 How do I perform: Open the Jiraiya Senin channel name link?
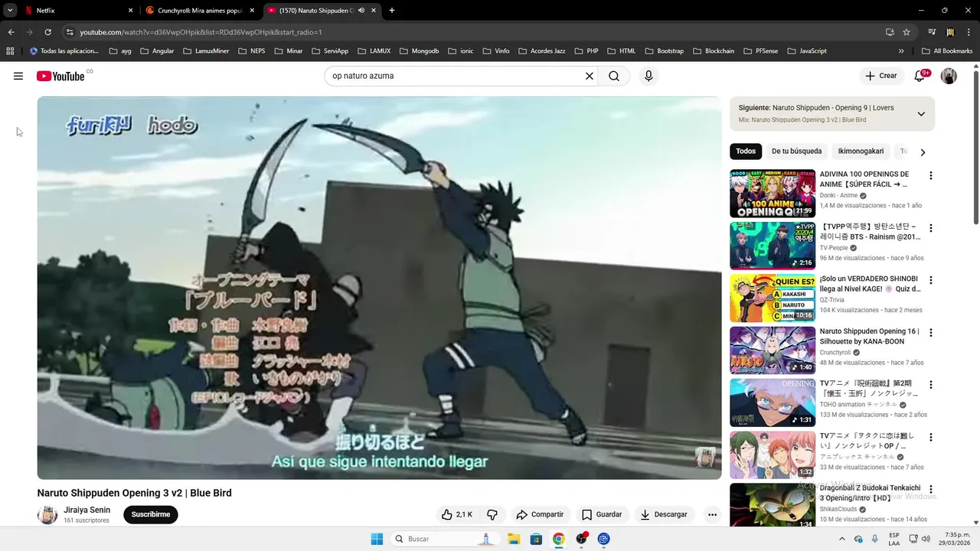click(x=87, y=510)
